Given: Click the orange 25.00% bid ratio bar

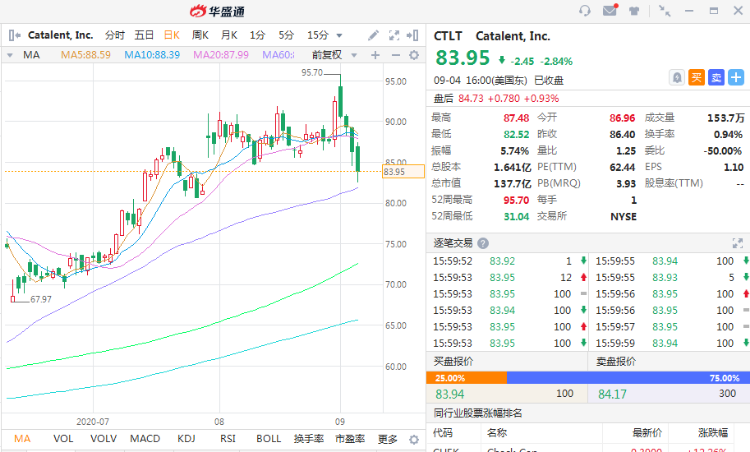Looking at the screenshot, I should (466, 378).
